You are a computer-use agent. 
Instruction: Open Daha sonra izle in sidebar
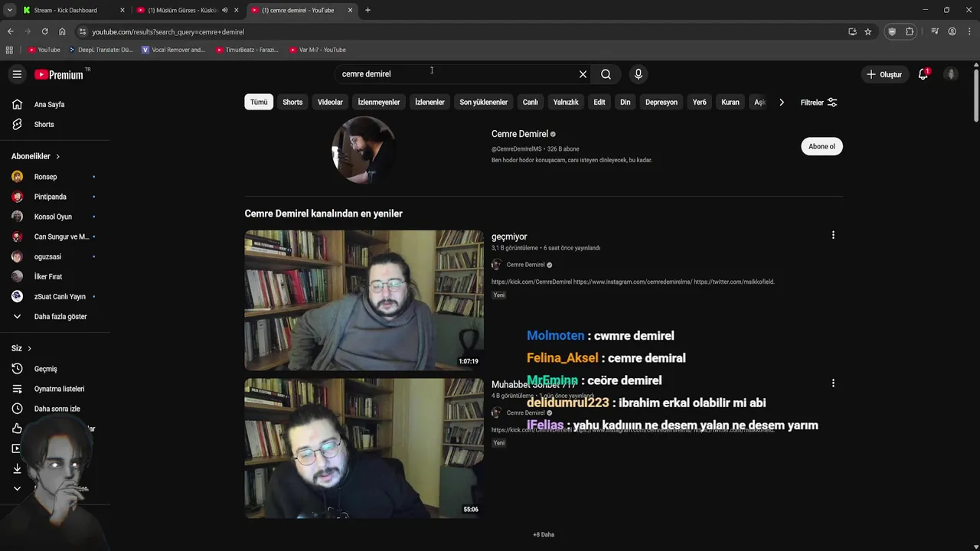click(x=55, y=409)
